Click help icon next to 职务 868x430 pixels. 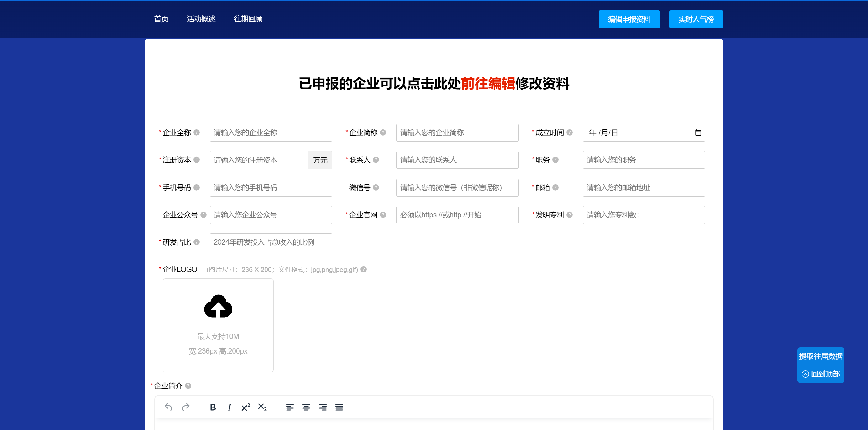556,160
